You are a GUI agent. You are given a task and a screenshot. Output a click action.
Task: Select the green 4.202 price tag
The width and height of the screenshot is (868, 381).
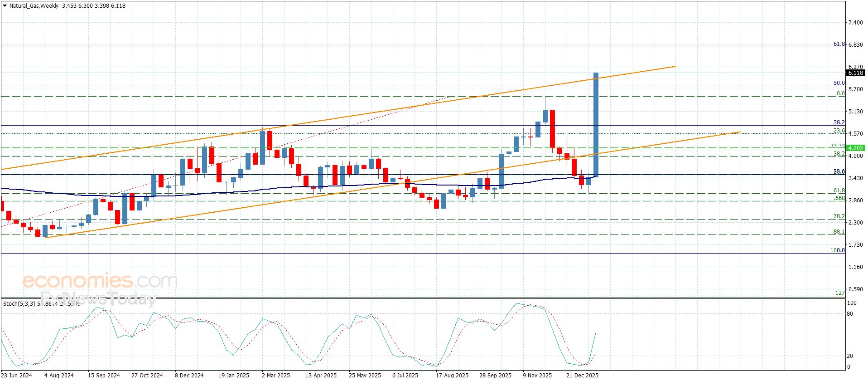(855, 148)
